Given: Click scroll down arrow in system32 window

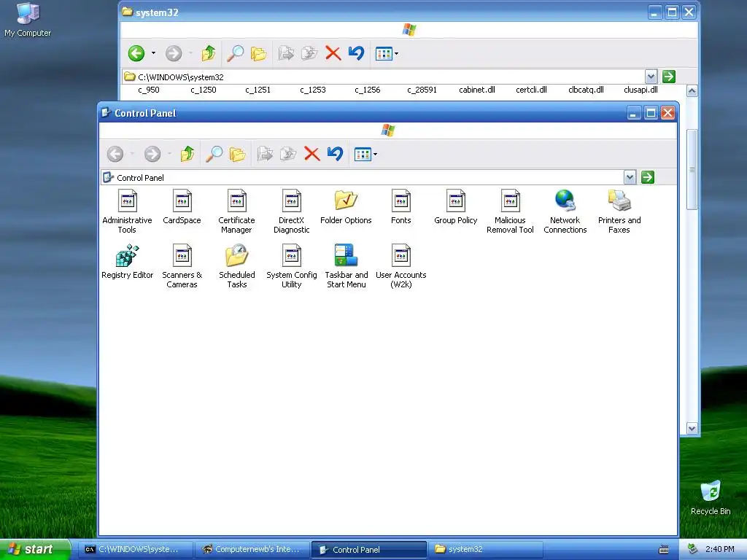Looking at the screenshot, I should coord(692,428).
